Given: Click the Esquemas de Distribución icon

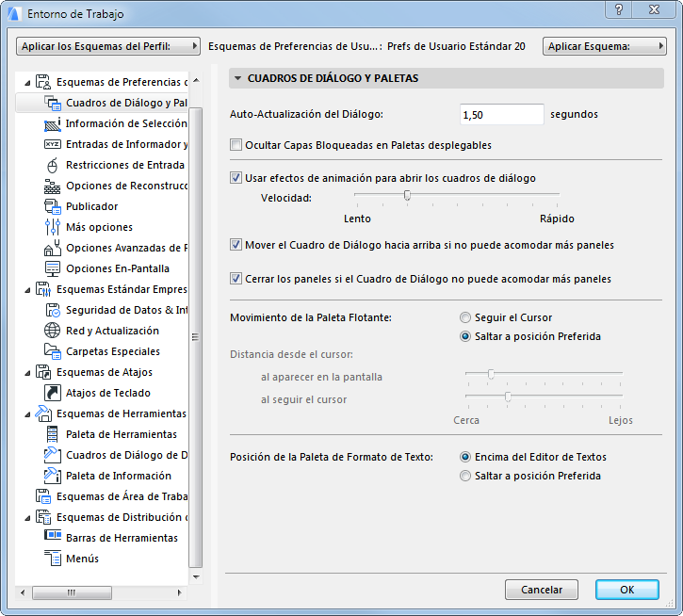Looking at the screenshot, I should [x=43, y=517].
